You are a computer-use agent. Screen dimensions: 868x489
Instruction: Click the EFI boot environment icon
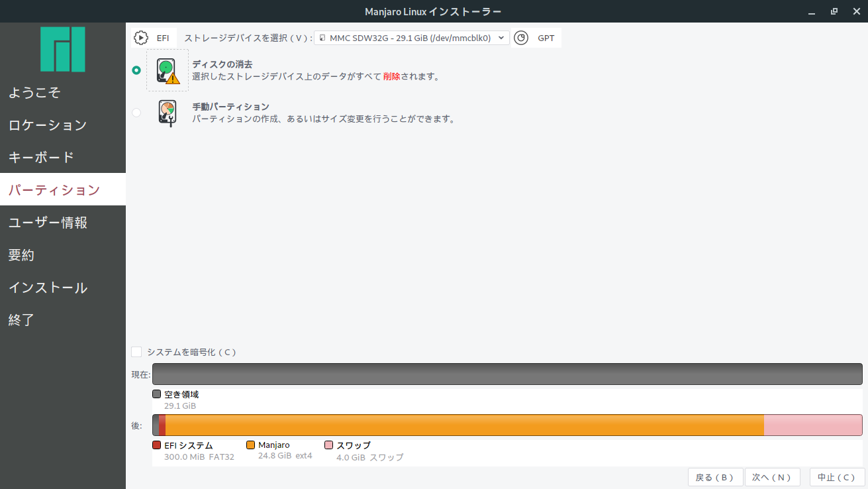point(141,38)
